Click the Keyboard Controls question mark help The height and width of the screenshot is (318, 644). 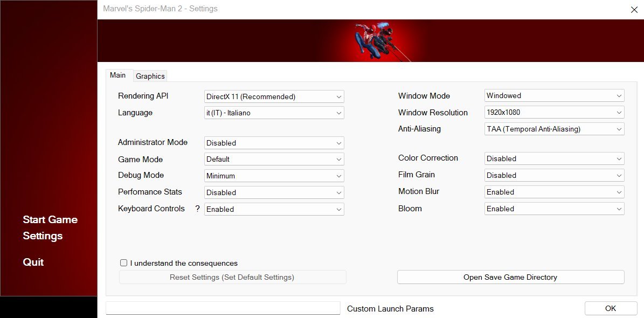coord(198,209)
